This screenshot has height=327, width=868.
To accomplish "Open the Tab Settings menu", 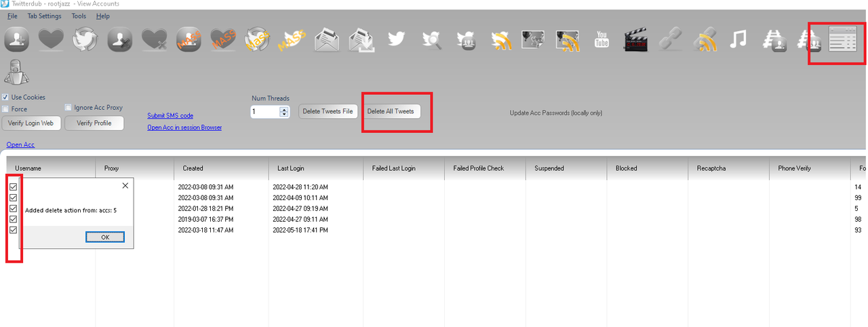I will tap(44, 16).
